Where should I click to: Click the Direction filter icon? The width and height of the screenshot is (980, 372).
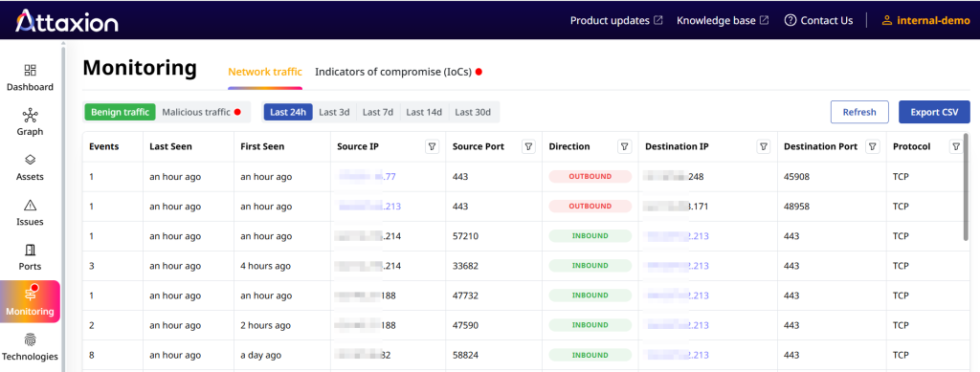tap(624, 146)
